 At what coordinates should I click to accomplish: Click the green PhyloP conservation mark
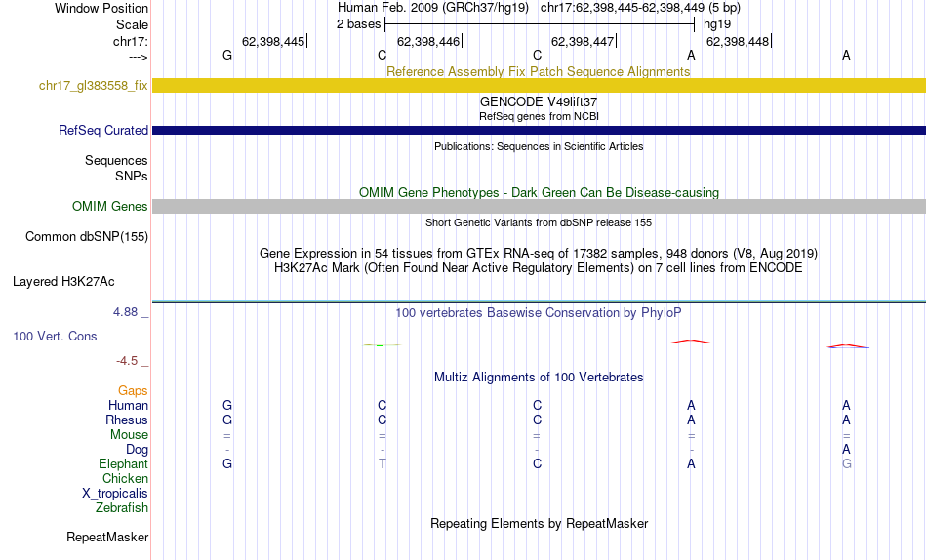coord(382,344)
